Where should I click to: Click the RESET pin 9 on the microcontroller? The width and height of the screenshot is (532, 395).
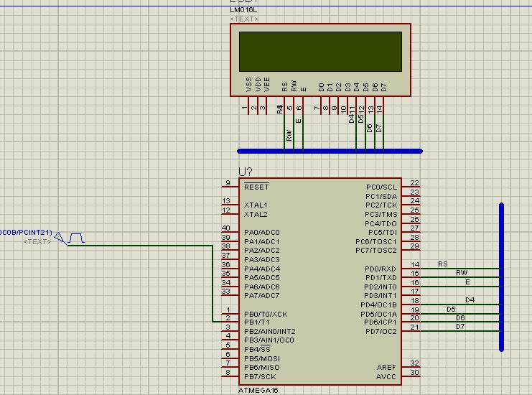click(x=230, y=187)
